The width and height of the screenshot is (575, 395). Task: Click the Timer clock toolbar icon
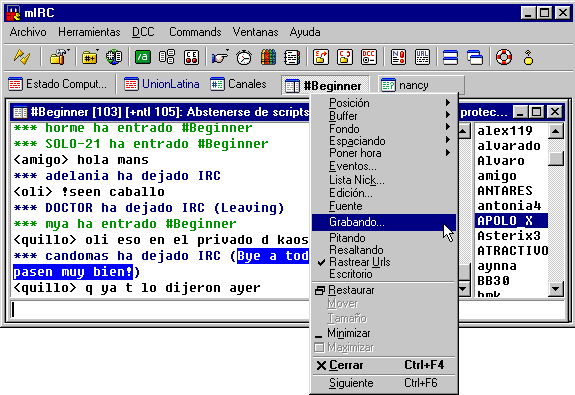(x=244, y=57)
